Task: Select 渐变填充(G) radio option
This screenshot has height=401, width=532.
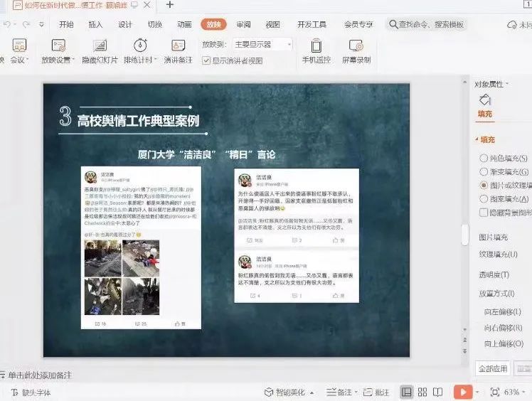Action: pyautogui.click(x=484, y=171)
